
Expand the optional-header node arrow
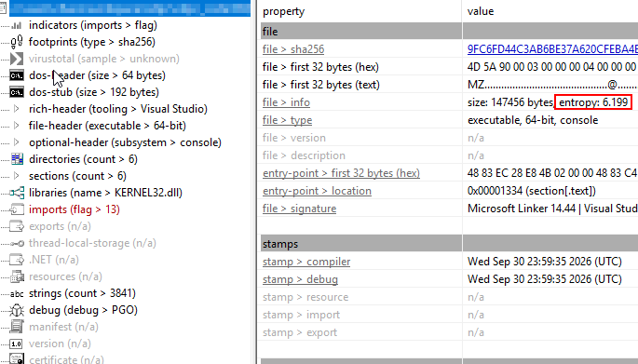(x=16, y=142)
